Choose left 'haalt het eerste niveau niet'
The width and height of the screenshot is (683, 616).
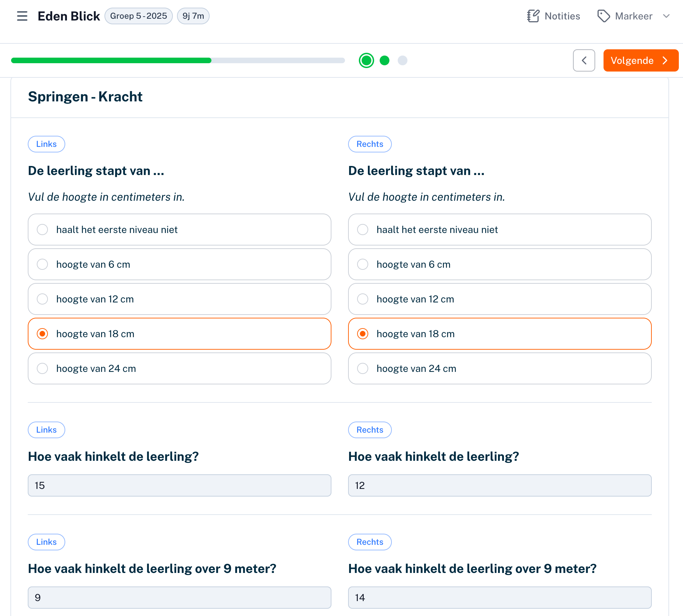[179, 230]
